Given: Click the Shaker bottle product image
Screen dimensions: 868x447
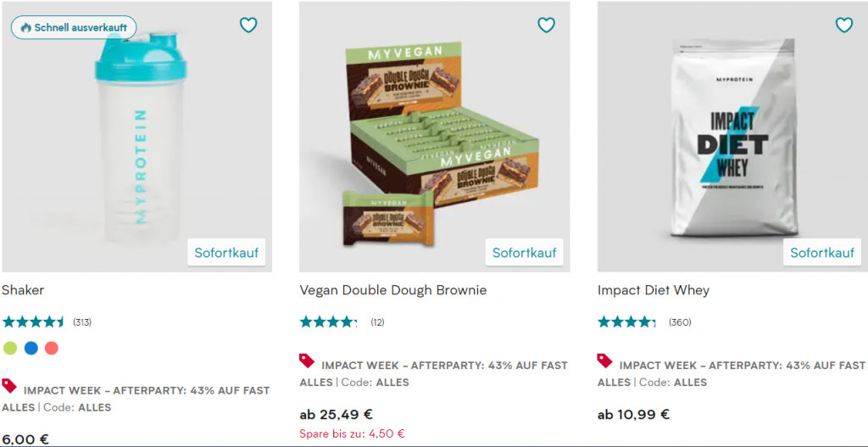Looking at the screenshot, I should (x=136, y=137).
